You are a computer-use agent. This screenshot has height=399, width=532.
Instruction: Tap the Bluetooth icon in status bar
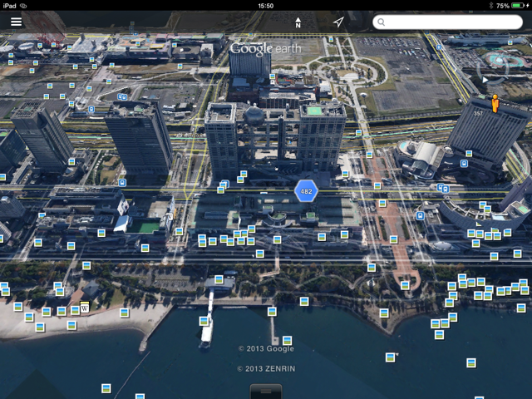click(x=491, y=6)
